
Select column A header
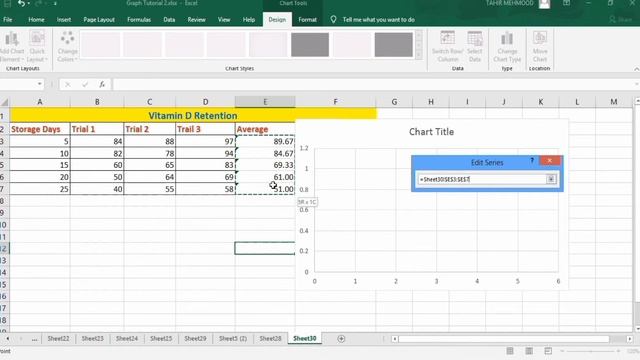tap(40, 102)
